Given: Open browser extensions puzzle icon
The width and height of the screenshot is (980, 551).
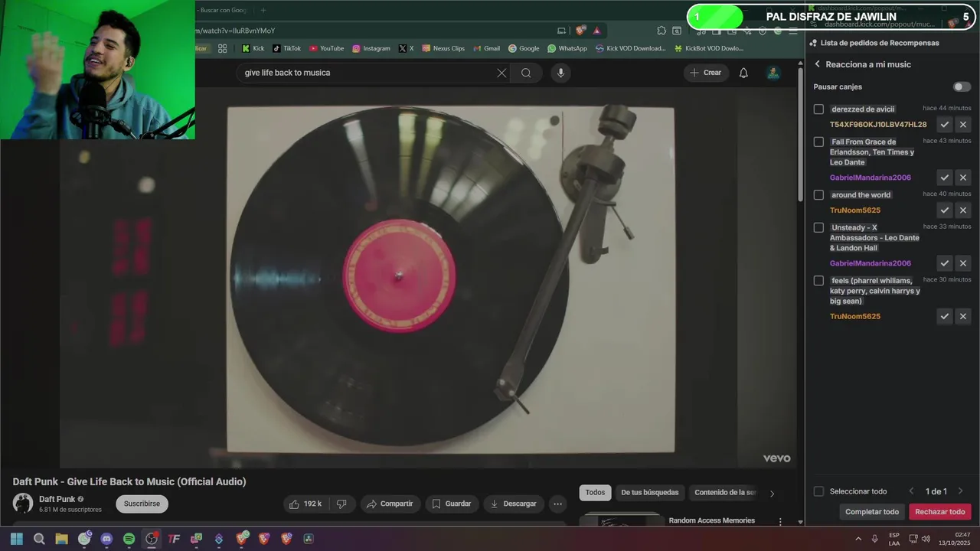Looking at the screenshot, I should click(661, 31).
